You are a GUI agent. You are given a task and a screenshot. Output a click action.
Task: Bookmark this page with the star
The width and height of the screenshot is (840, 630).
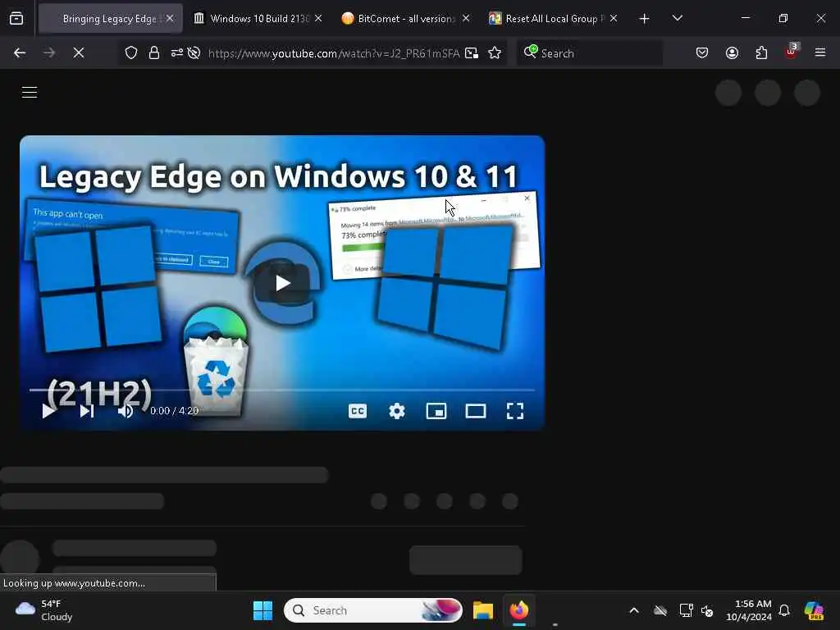(x=495, y=52)
